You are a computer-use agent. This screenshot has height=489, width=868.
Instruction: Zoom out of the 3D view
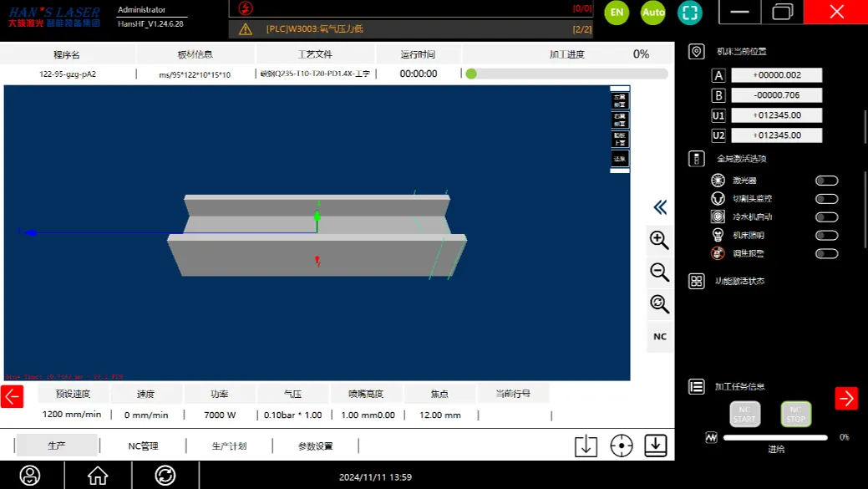click(x=659, y=272)
